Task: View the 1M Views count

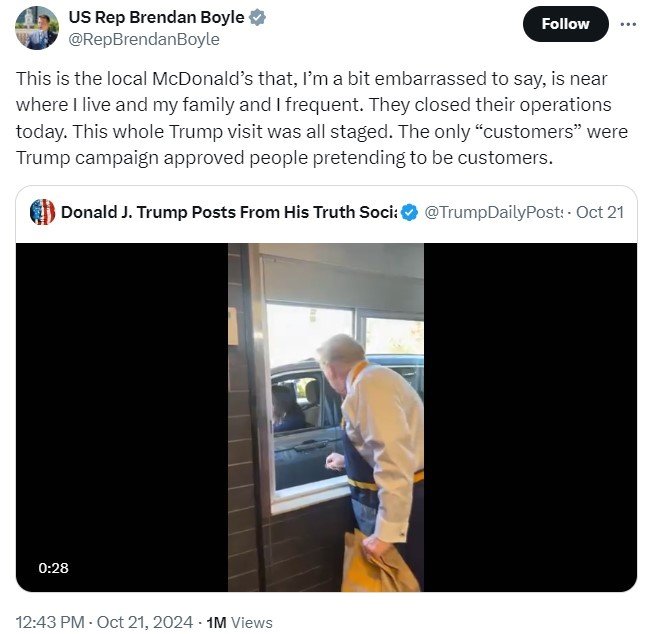Action: (x=240, y=622)
